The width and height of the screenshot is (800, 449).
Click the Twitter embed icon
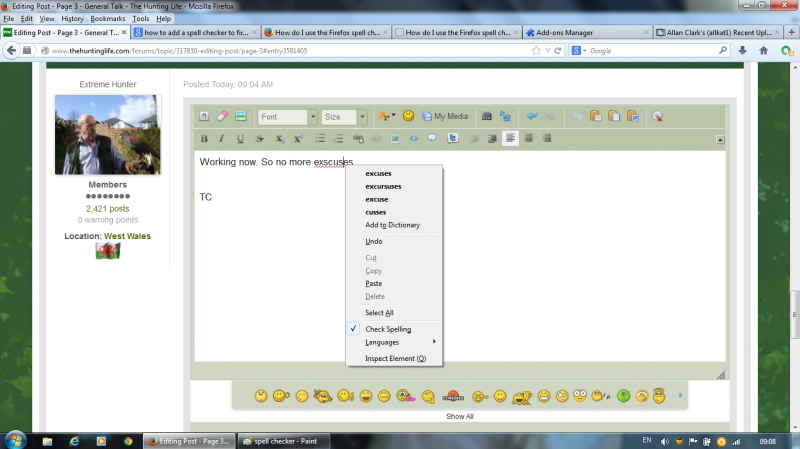(453, 138)
